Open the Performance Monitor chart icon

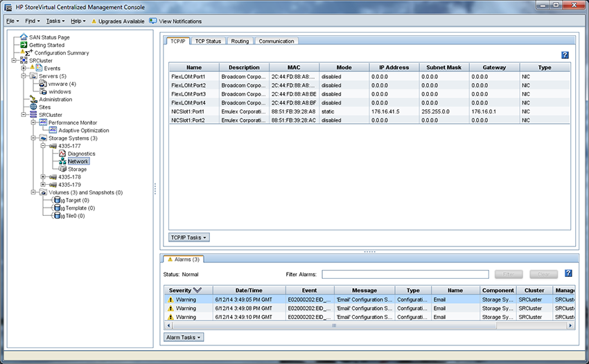pyautogui.click(x=43, y=122)
